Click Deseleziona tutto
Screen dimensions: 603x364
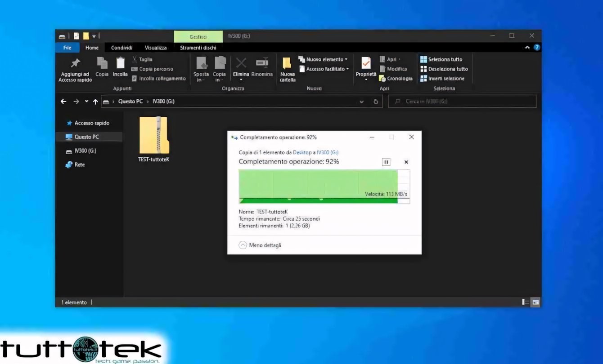[444, 69]
